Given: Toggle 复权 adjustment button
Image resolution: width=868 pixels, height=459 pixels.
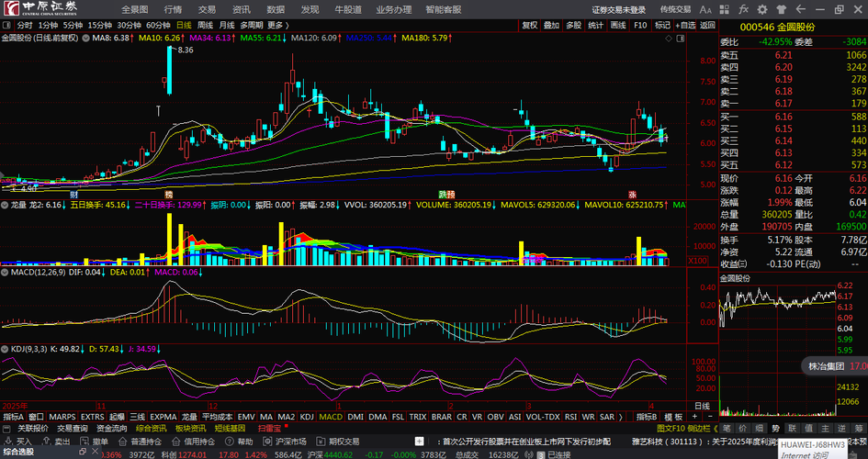Looking at the screenshot, I should 529,25.
